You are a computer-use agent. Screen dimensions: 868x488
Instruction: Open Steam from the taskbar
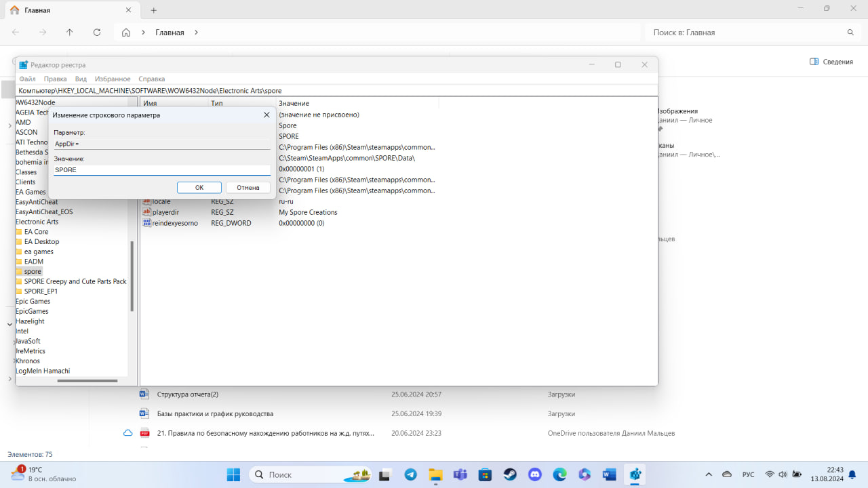pos(509,474)
